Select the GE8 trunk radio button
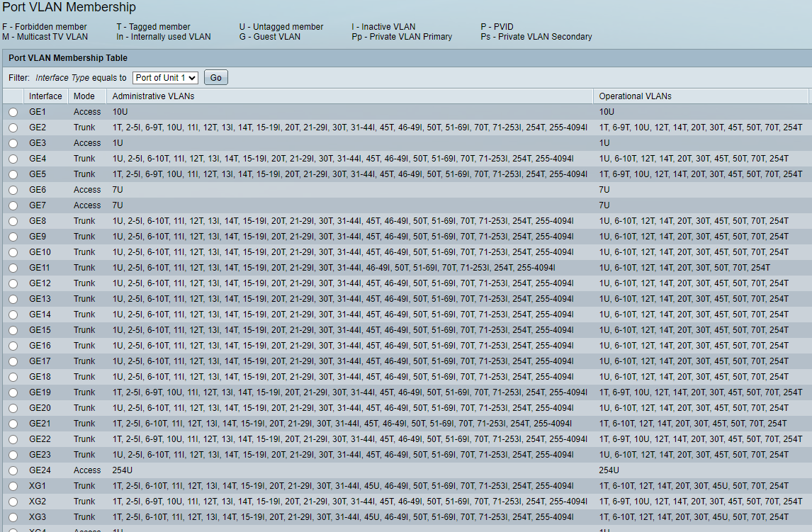Image resolution: width=812 pixels, height=532 pixels. tap(13, 221)
